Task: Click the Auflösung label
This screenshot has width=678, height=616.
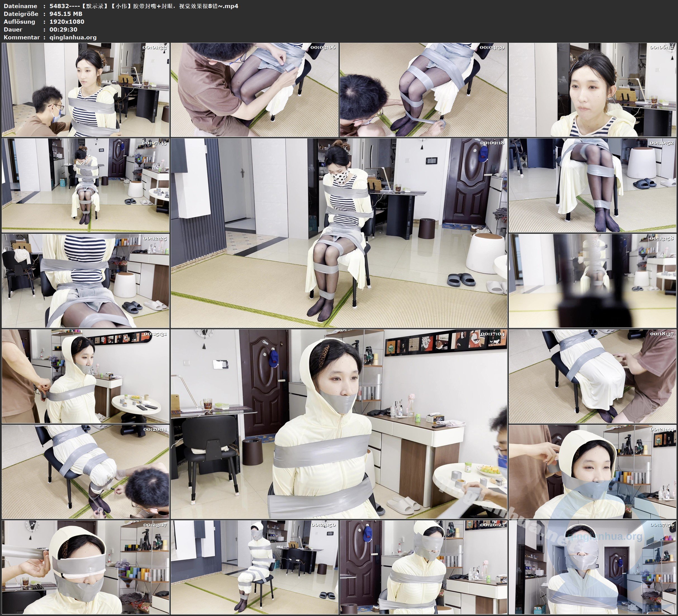Action: [20, 22]
